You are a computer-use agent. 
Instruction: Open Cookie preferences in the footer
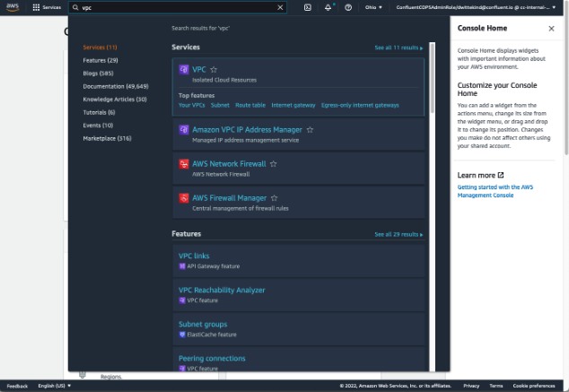point(534,386)
